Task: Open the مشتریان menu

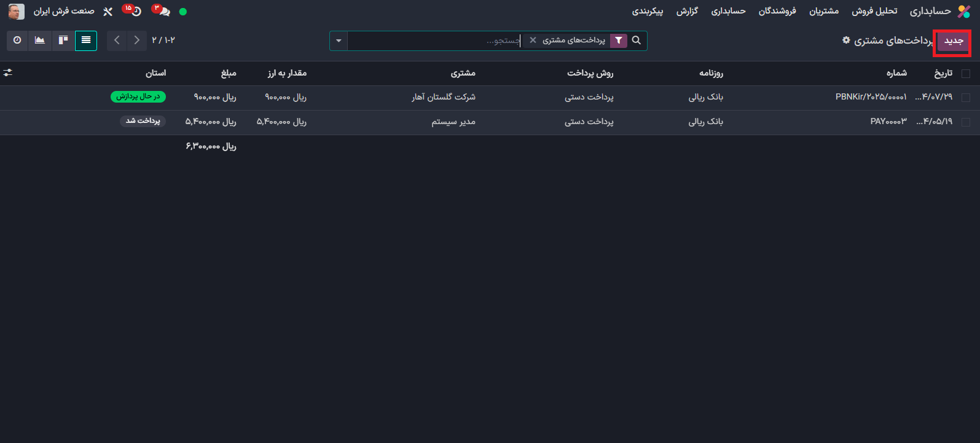Action: pos(823,12)
